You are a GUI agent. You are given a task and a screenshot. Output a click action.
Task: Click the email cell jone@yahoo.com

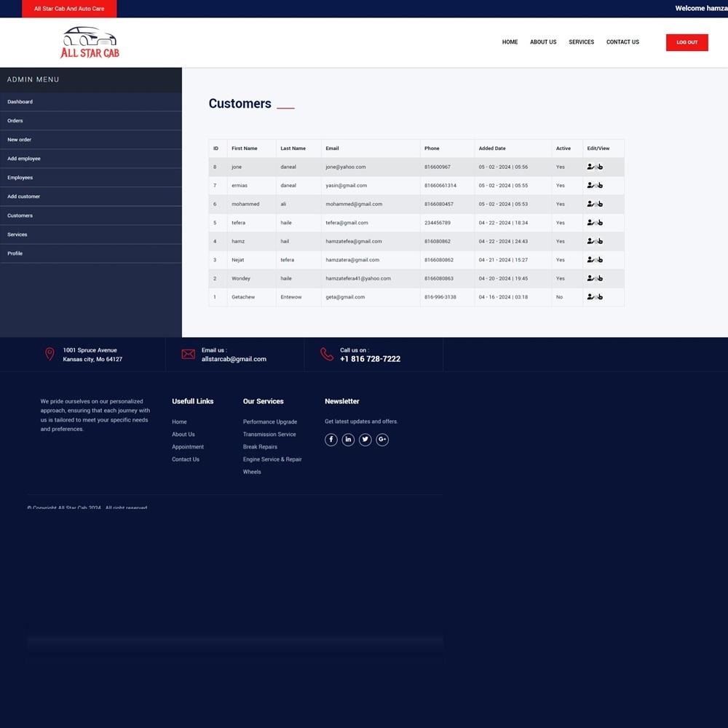coord(346,167)
